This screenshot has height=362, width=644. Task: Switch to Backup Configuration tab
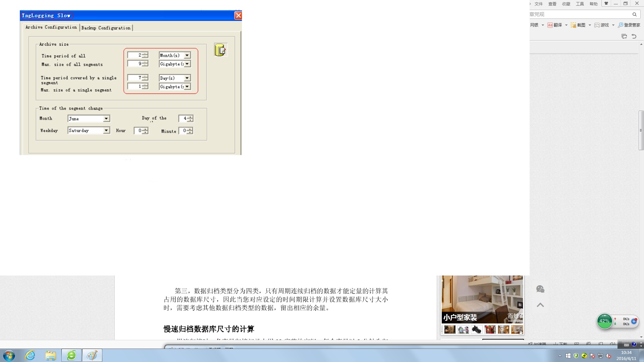click(106, 28)
